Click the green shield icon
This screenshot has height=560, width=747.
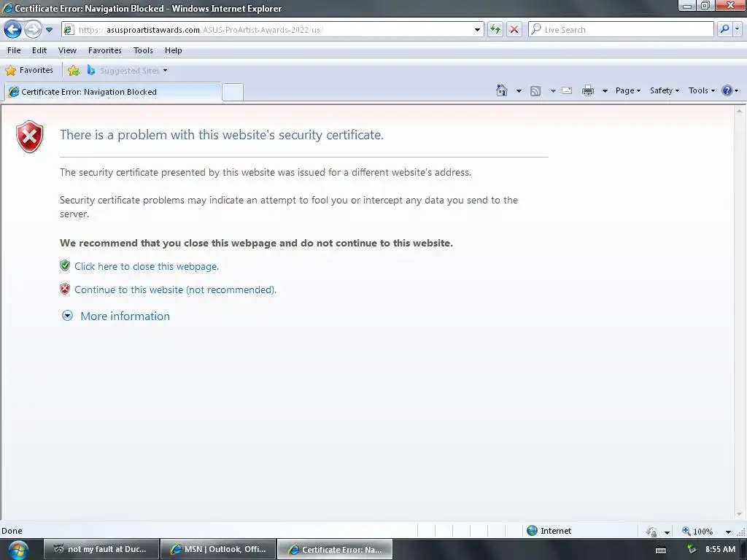65,265
